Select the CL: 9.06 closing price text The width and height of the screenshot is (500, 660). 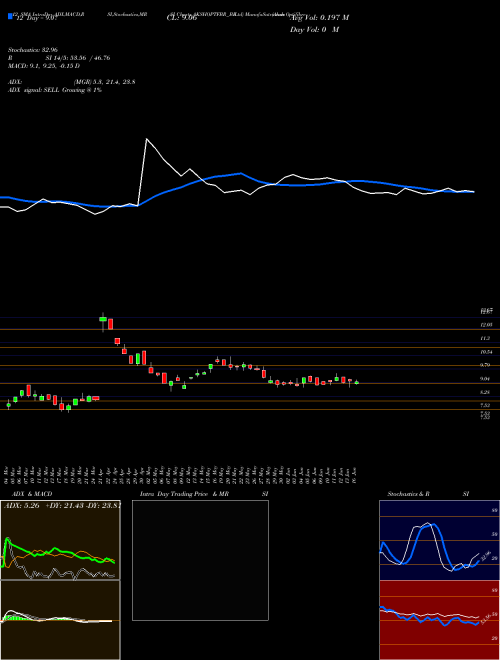pyautogui.click(x=182, y=18)
